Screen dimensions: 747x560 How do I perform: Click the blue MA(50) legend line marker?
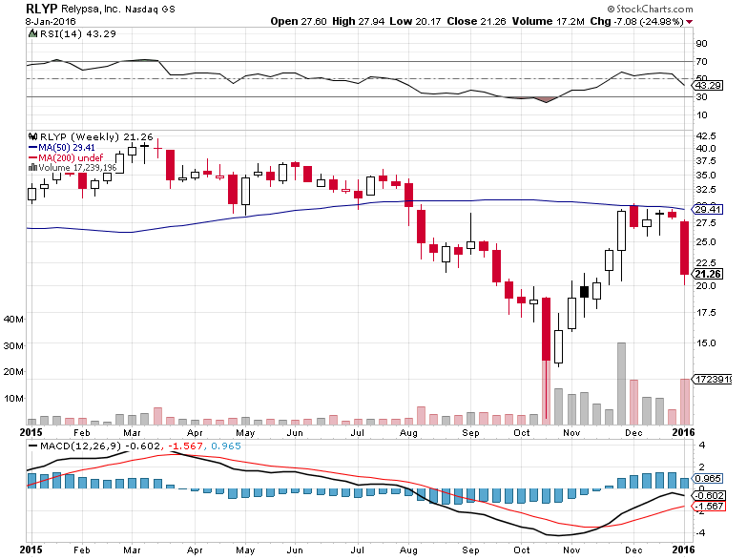point(32,147)
